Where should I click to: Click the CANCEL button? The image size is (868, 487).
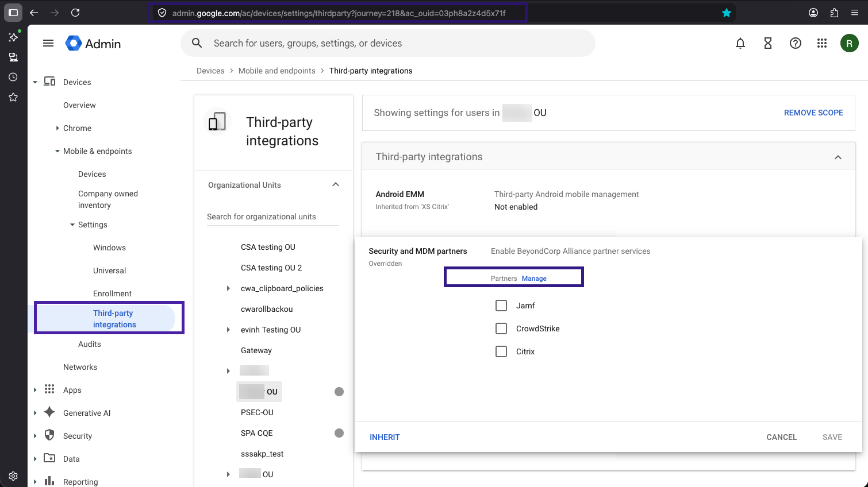pos(782,437)
